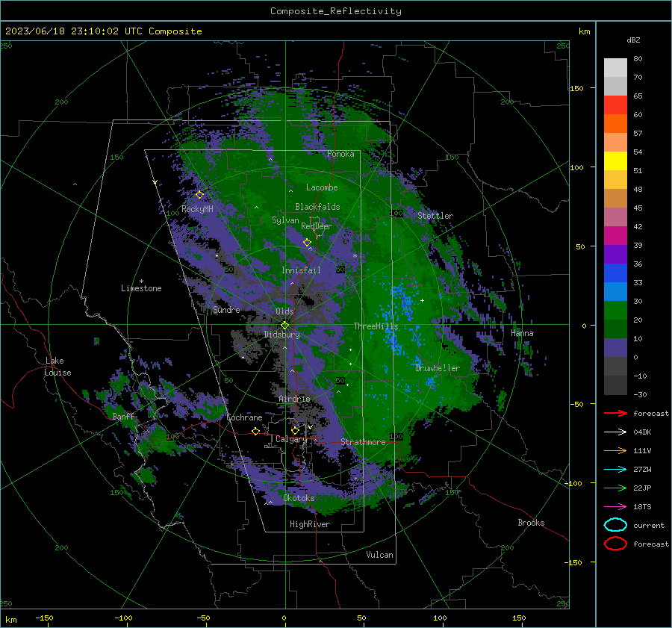
Task: Click the Lacombe map label
Action: (322, 187)
